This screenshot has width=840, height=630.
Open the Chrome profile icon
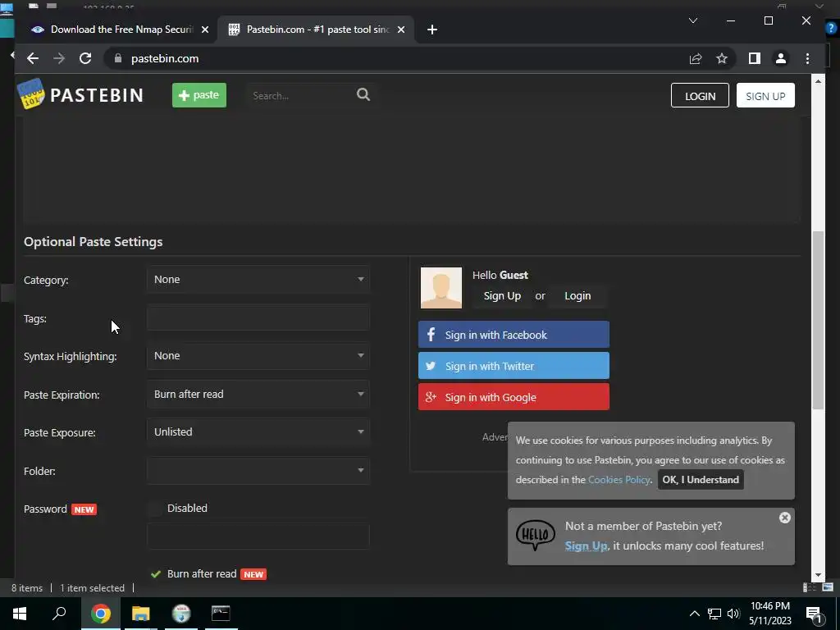pos(781,58)
